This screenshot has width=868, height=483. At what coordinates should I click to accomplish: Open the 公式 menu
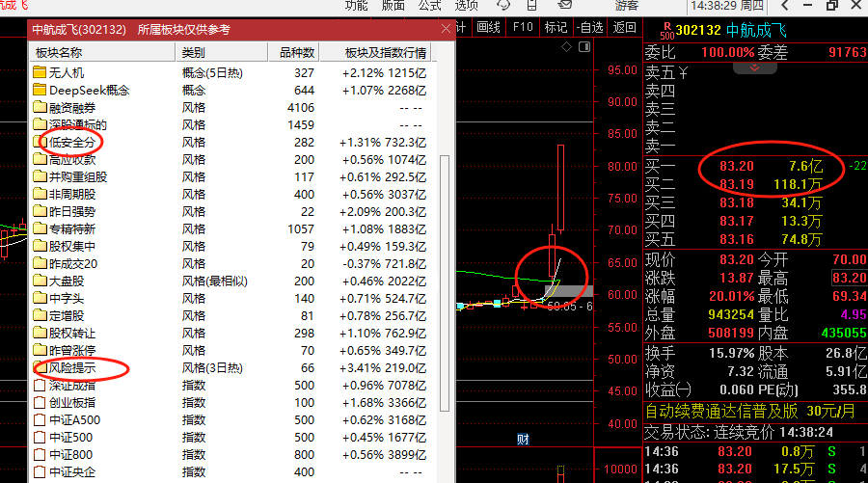point(429,6)
